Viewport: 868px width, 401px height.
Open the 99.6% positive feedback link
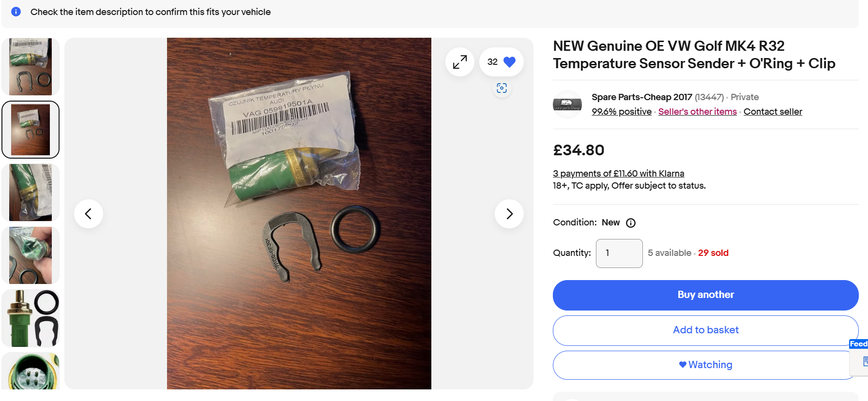[622, 112]
